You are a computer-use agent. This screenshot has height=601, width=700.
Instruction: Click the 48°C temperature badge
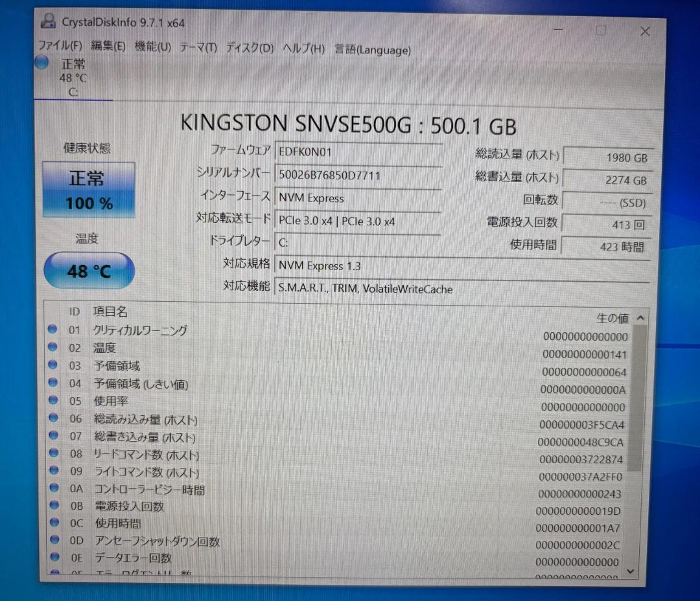(88, 270)
